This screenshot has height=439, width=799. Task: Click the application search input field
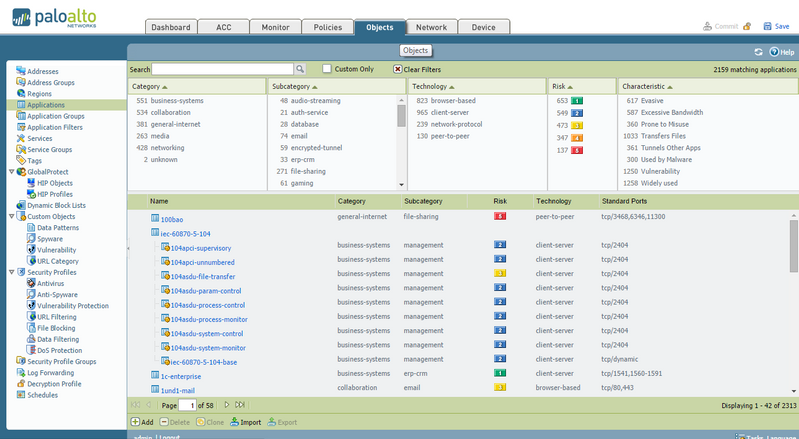[x=222, y=69]
